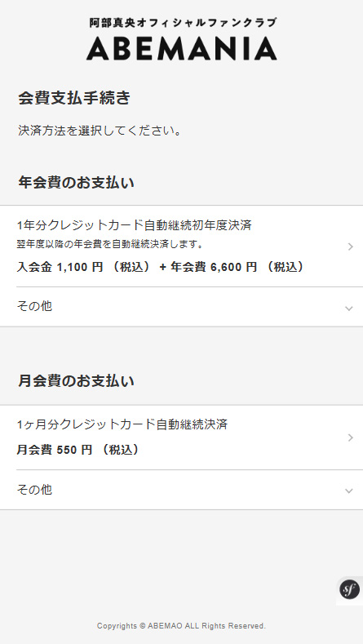Open the その他 row in monthly fee section
363x644 pixels.
coord(181,490)
